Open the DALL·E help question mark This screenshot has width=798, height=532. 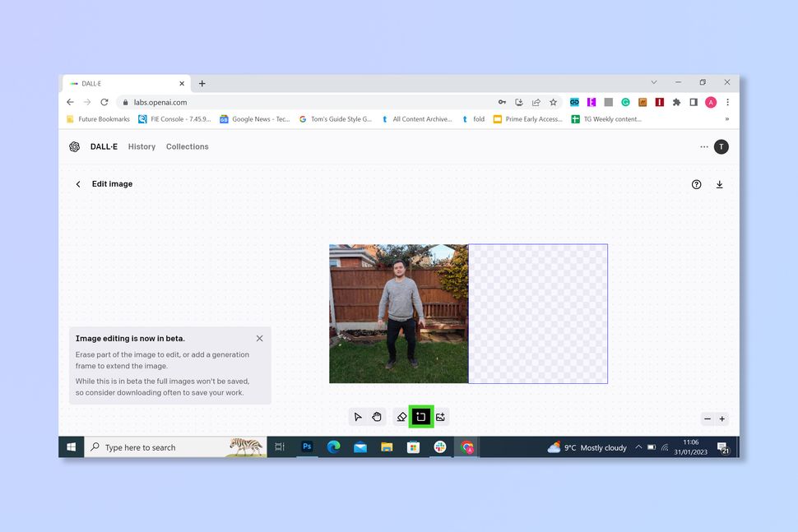point(697,184)
